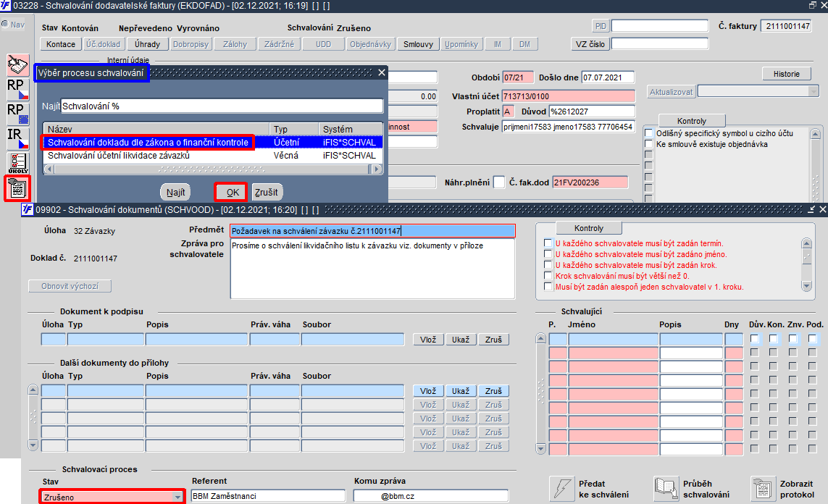The image size is (828, 504).
Task: Switch to the Smlouvy tab button
Action: coord(418,44)
